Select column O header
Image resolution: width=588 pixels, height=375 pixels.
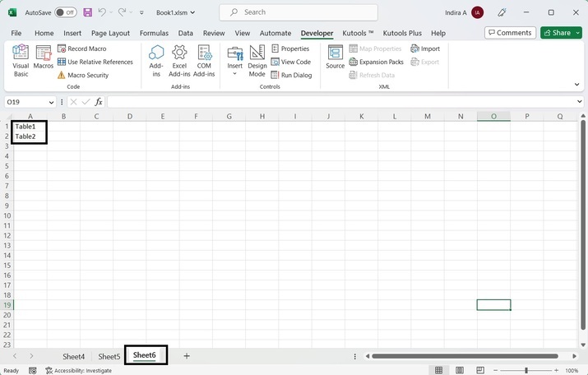coord(493,116)
